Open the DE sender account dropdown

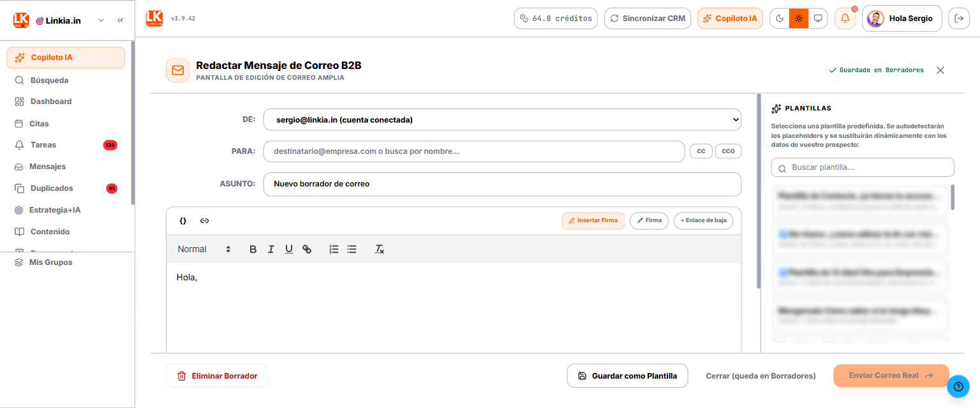coord(502,119)
